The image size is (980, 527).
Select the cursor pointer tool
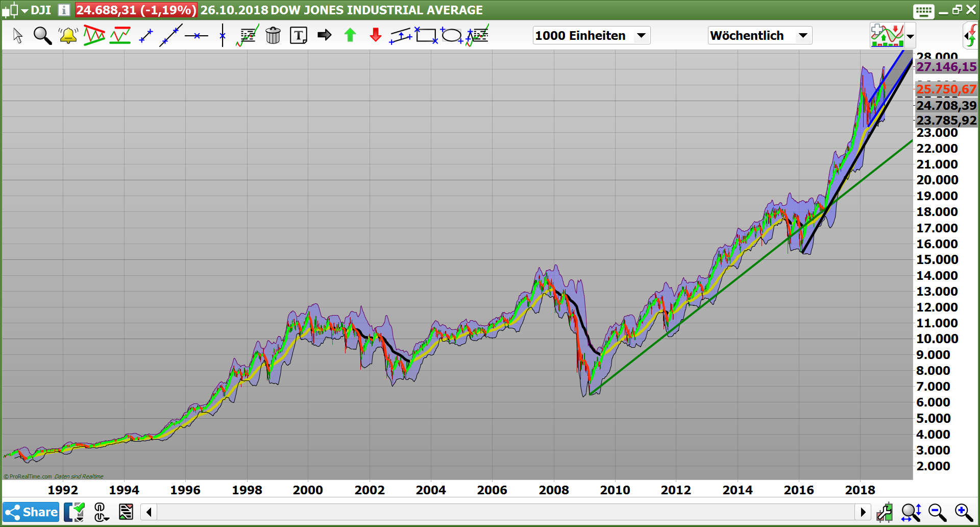coord(18,35)
